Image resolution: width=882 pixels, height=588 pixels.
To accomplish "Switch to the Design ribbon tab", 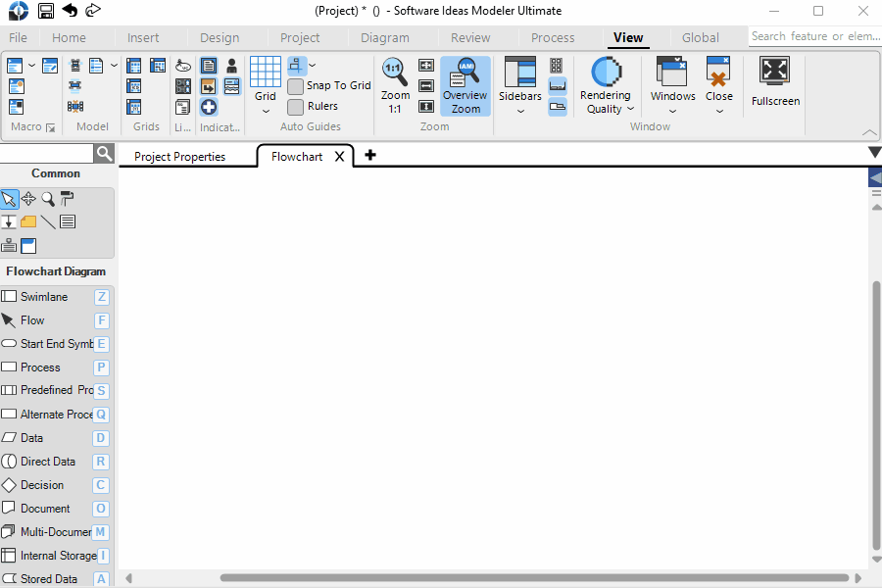I will click(x=219, y=37).
